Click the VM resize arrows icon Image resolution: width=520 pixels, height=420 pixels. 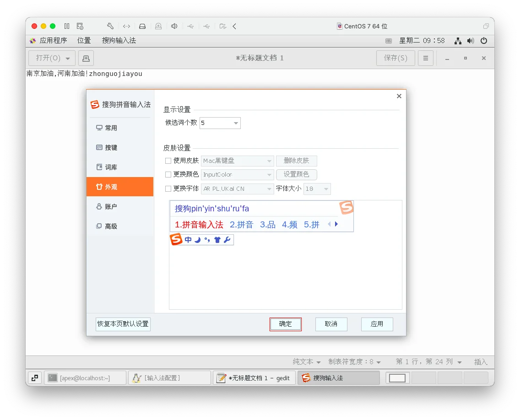click(x=126, y=26)
